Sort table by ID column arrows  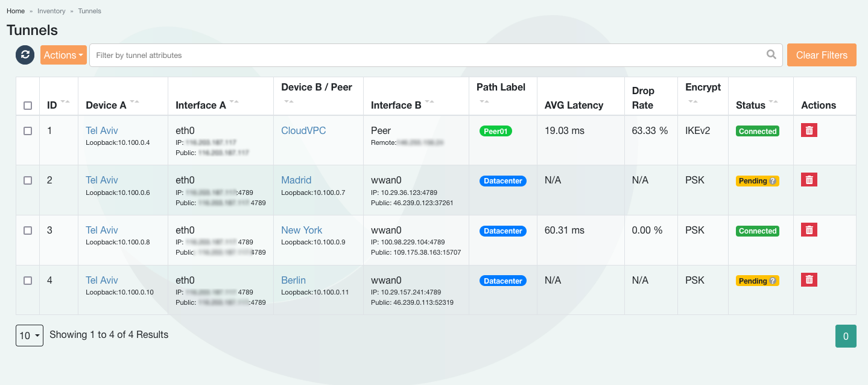tap(65, 102)
